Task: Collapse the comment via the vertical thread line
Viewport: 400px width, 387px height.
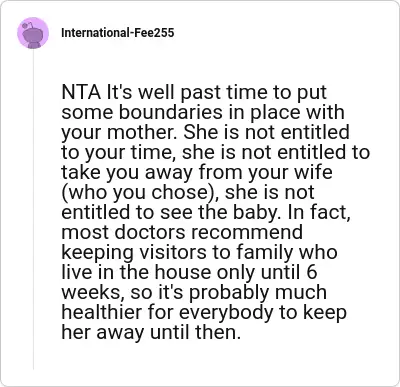Action: click(33, 209)
